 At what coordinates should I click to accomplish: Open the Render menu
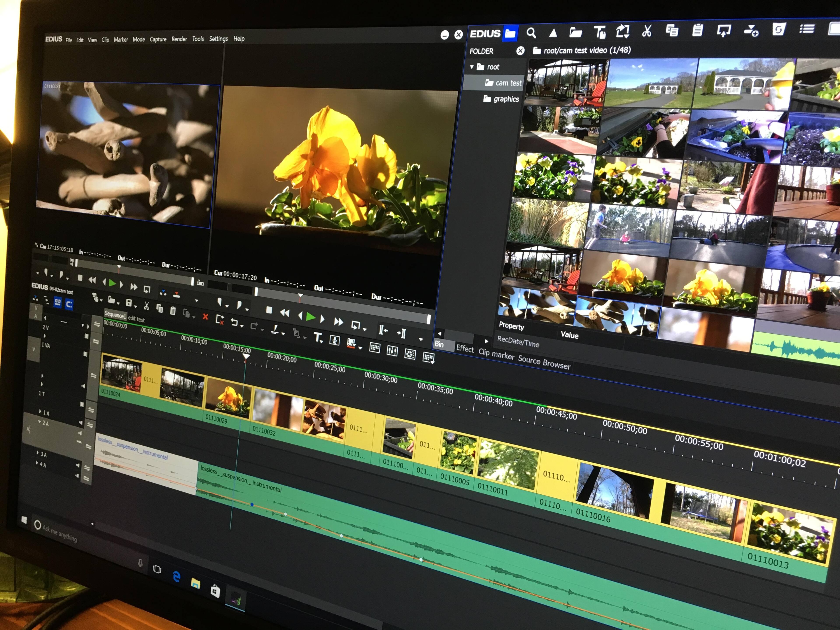(x=179, y=39)
